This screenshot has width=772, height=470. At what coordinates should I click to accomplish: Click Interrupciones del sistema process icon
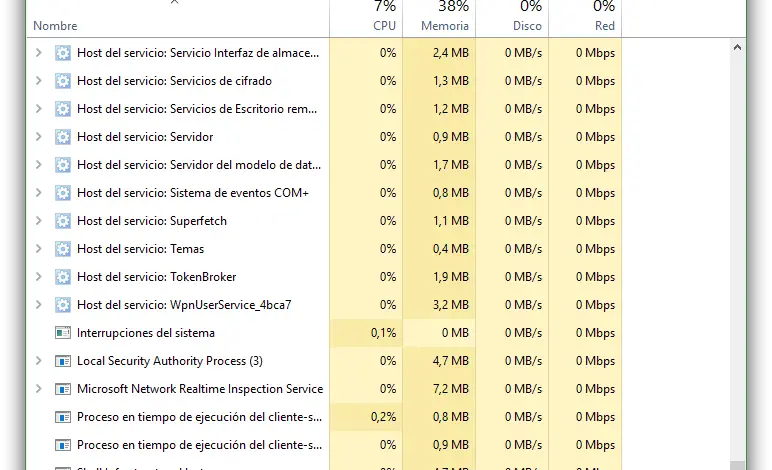63,333
